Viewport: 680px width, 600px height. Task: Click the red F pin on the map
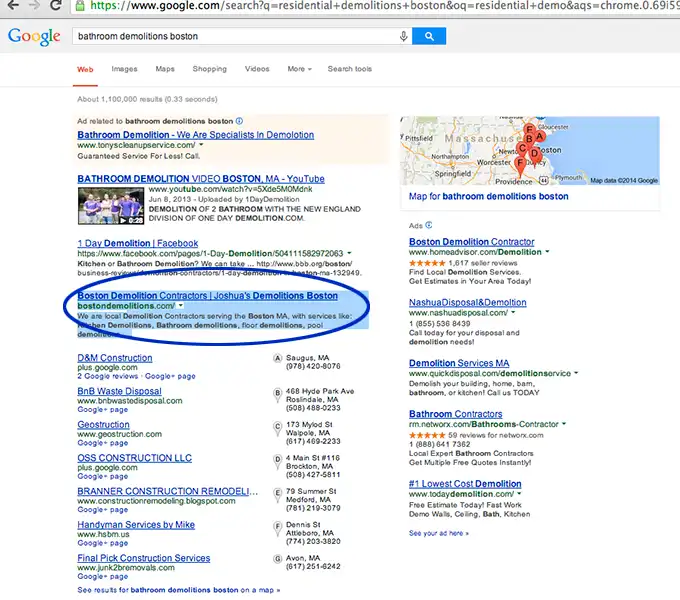click(x=520, y=165)
